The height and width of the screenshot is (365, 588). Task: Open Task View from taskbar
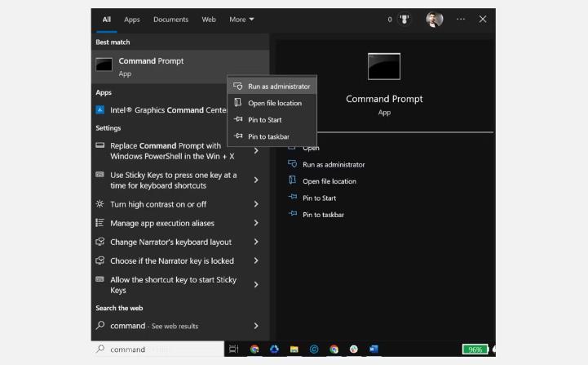pyautogui.click(x=233, y=349)
